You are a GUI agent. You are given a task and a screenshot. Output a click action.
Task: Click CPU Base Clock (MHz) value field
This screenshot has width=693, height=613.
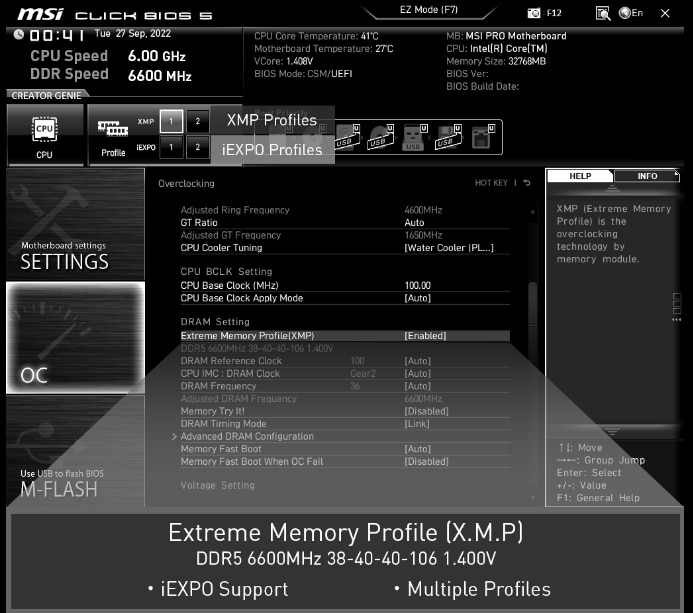418,285
